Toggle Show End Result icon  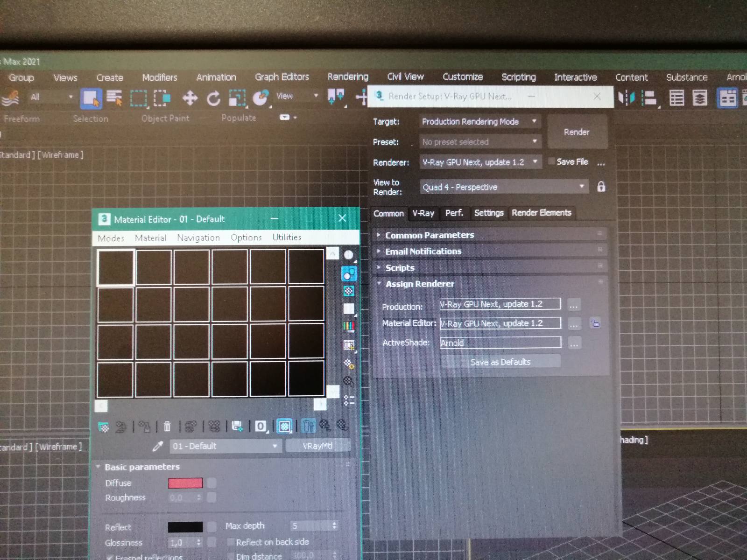[x=308, y=426]
